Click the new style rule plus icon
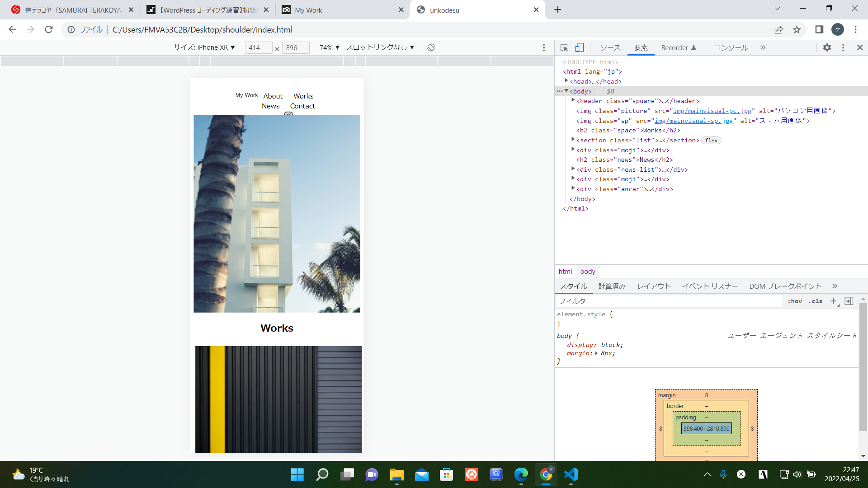 click(x=833, y=301)
